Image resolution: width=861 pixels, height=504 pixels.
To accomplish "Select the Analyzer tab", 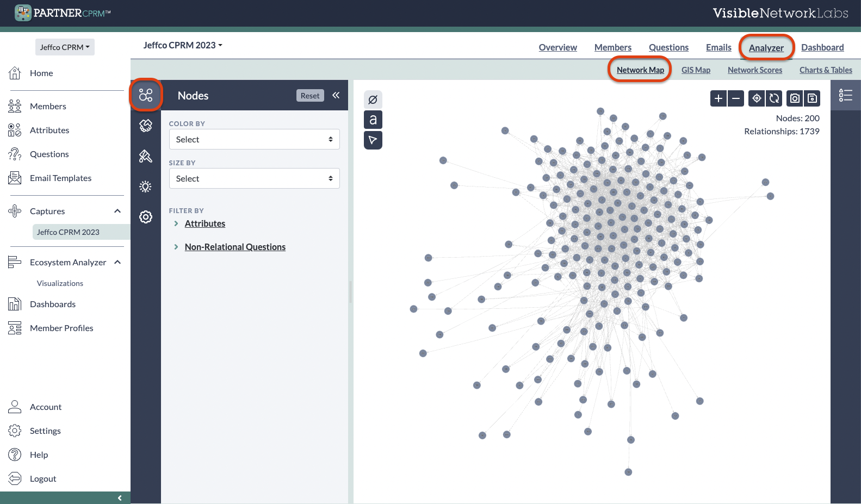I will [766, 47].
